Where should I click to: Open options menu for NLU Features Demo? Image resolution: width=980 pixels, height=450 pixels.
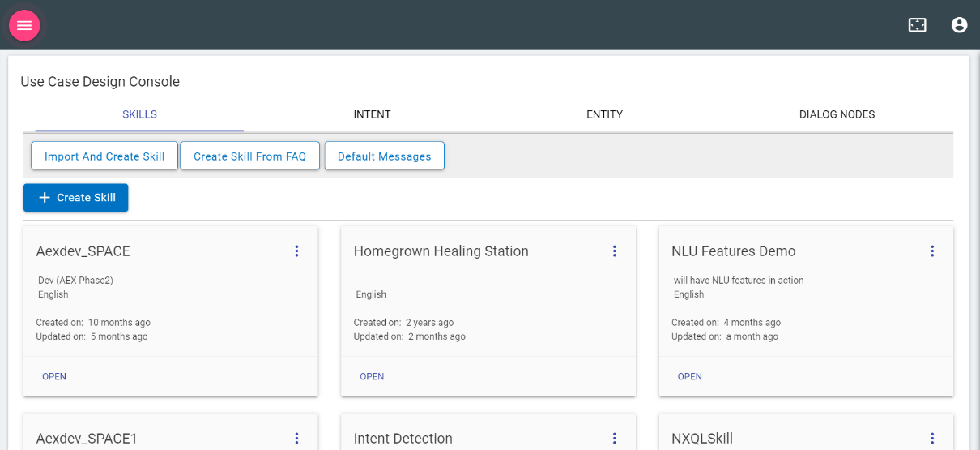(932, 251)
